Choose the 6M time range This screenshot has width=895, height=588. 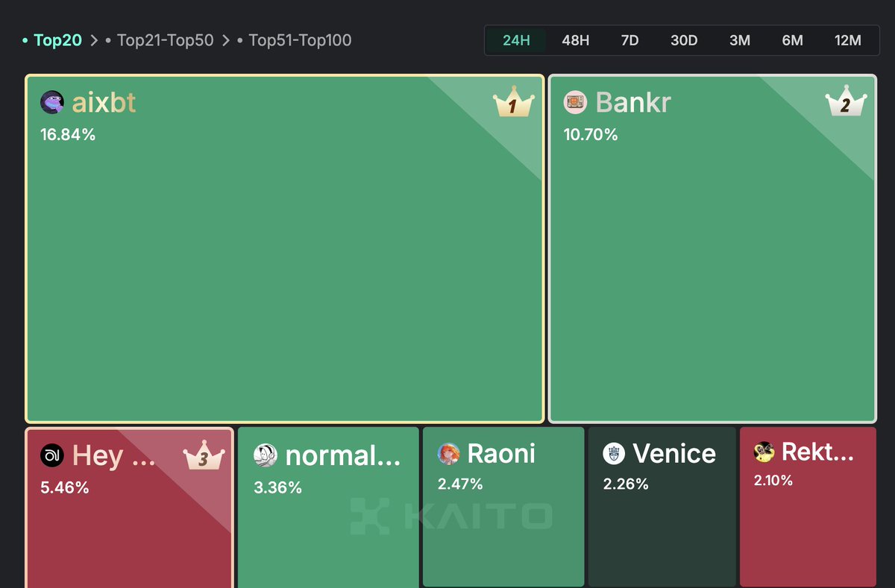tap(792, 40)
